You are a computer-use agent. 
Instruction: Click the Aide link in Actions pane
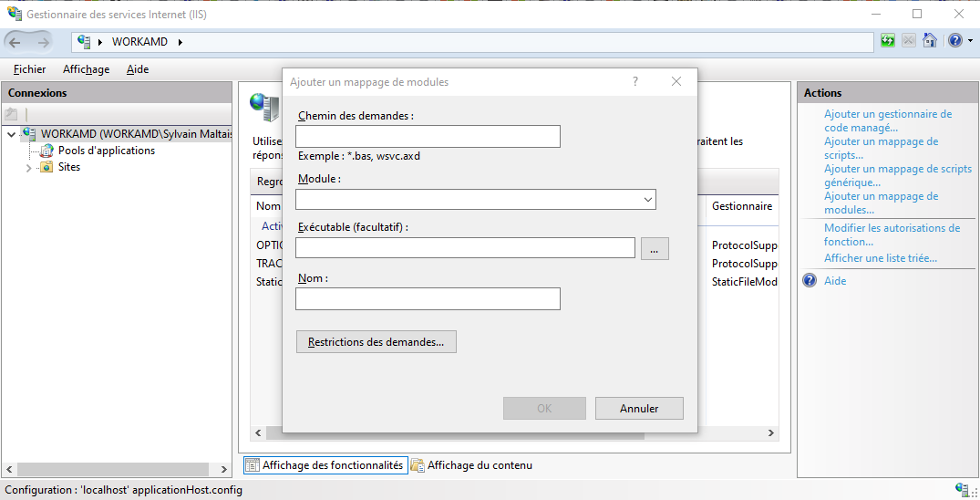(835, 281)
